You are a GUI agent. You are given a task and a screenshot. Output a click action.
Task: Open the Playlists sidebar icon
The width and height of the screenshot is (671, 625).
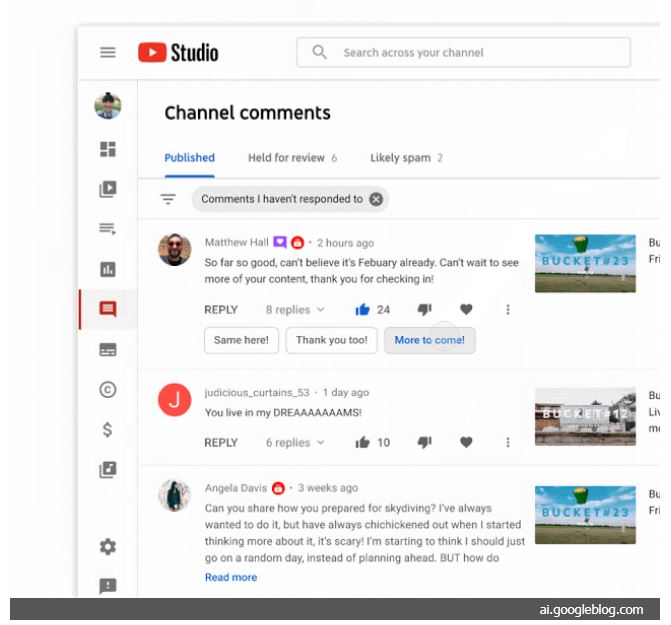pos(108,229)
